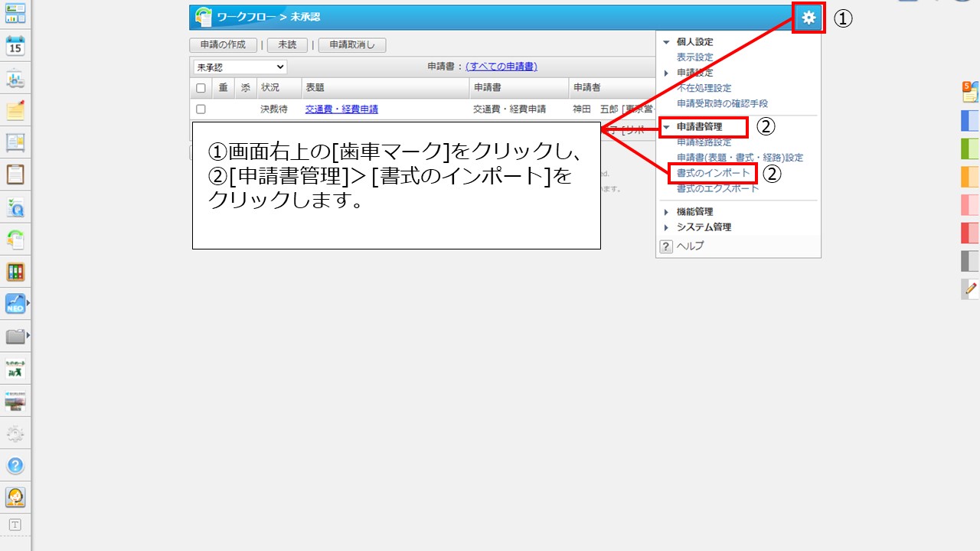The image size is (980, 551).
Task: Expand the 機能管理 menu section
Action: click(x=694, y=212)
